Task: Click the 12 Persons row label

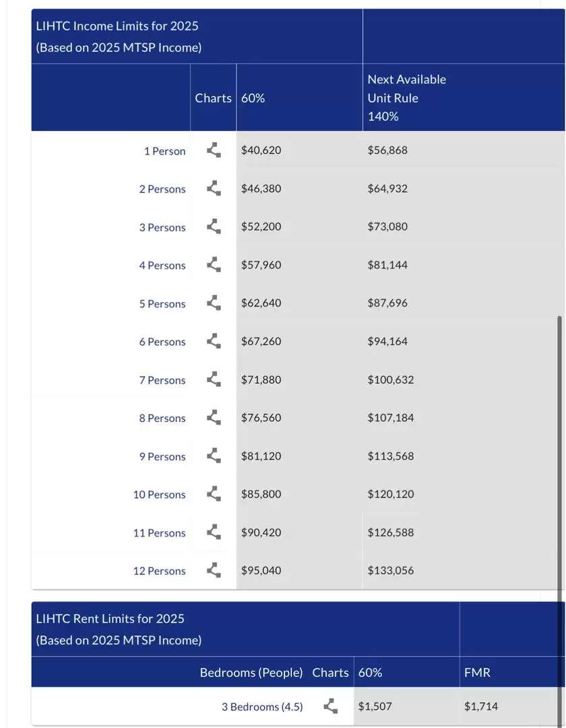Action: tap(159, 571)
